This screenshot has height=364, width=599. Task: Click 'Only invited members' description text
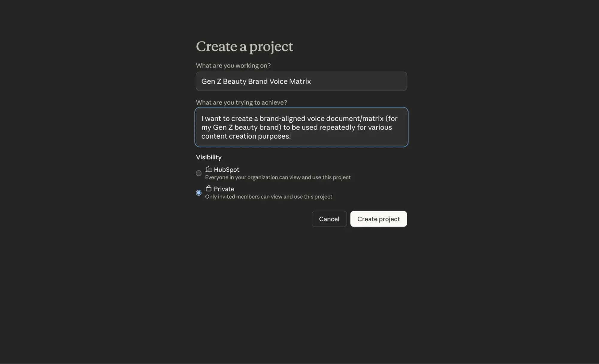click(x=268, y=197)
